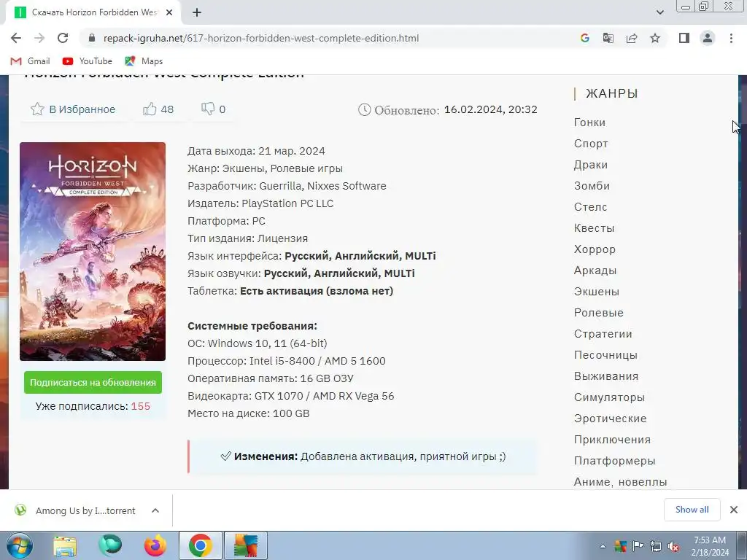Click Show all downloads
Viewport: 747px width, 560px height.
(692, 510)
